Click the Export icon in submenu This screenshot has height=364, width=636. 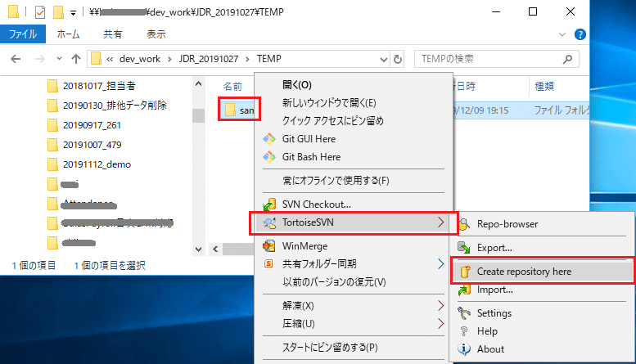click(x=464, y=247)
